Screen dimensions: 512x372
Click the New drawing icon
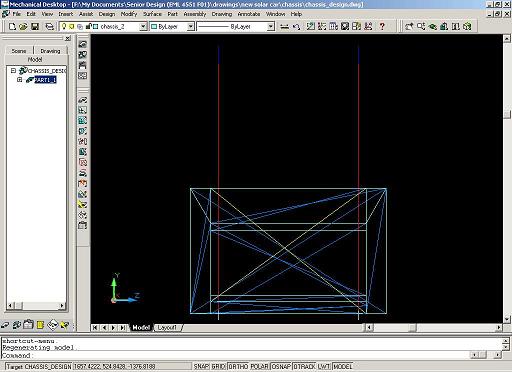point(12,26)
